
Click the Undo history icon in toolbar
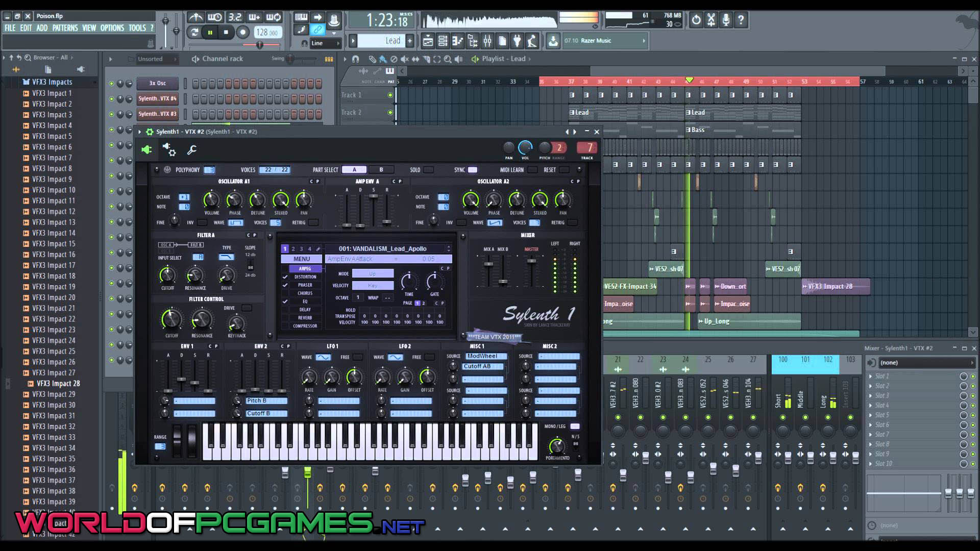pyautogui.click(x=696, y=20)
